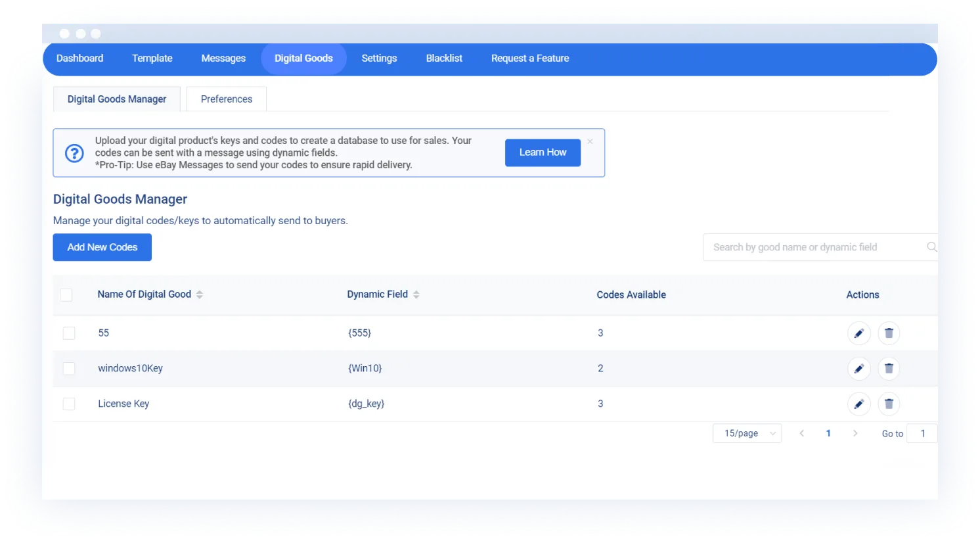This screenshot has height=541, width=980.
Task: Click the {Win10} dynamic field cell
Action: (x=365, y=369)
